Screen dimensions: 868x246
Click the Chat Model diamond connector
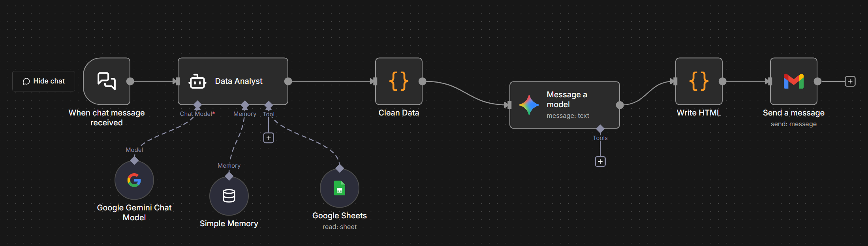coord(197,105)
